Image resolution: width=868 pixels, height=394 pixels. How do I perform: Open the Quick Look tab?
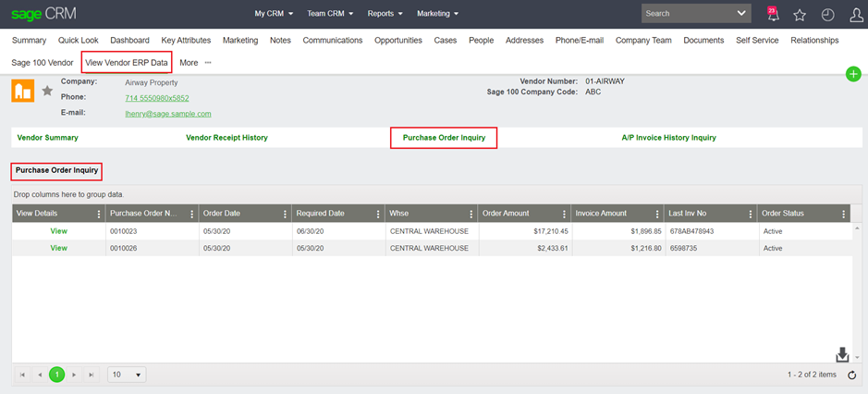click(78, 40)
